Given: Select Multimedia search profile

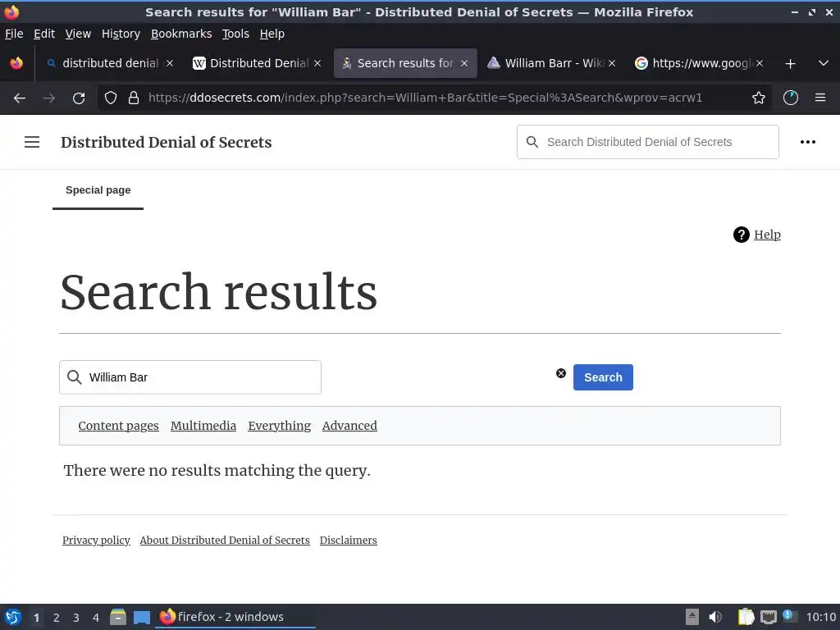Looking at the screenshot, I should tap(203, 426).
